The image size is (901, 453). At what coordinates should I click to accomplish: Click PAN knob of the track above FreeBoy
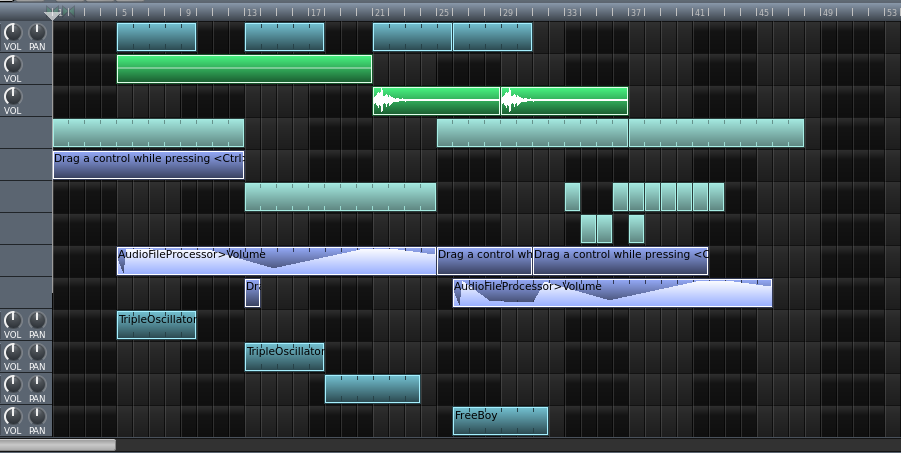[x=37, y=384]
